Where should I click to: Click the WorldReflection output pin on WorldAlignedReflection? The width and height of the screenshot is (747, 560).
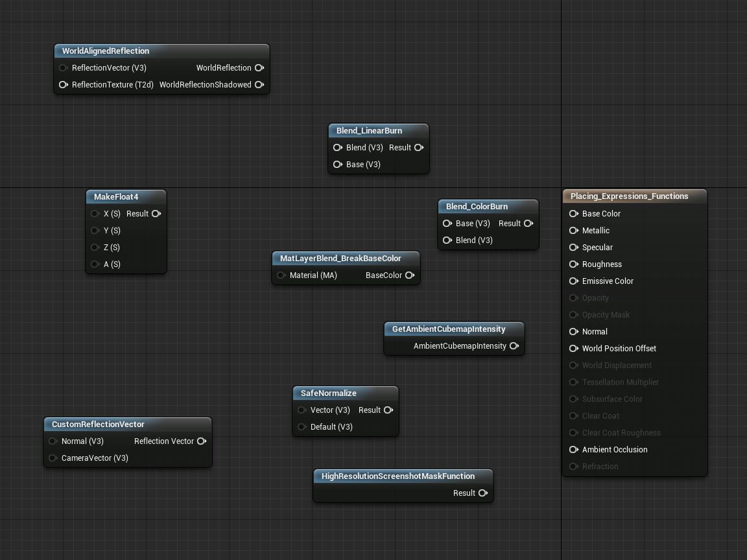tap(259, 67)
